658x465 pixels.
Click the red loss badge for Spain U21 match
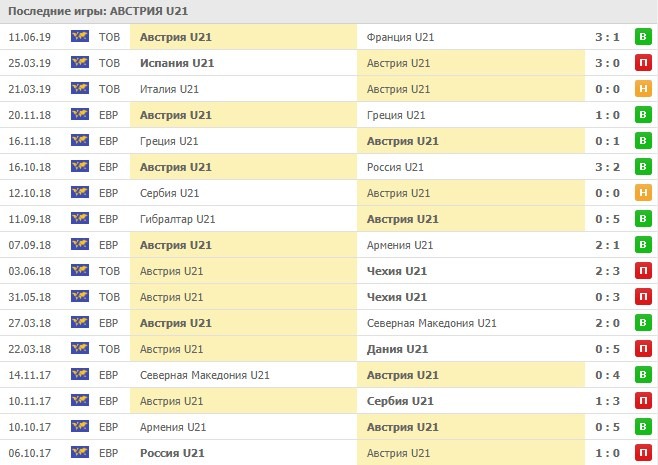(643, 63)
